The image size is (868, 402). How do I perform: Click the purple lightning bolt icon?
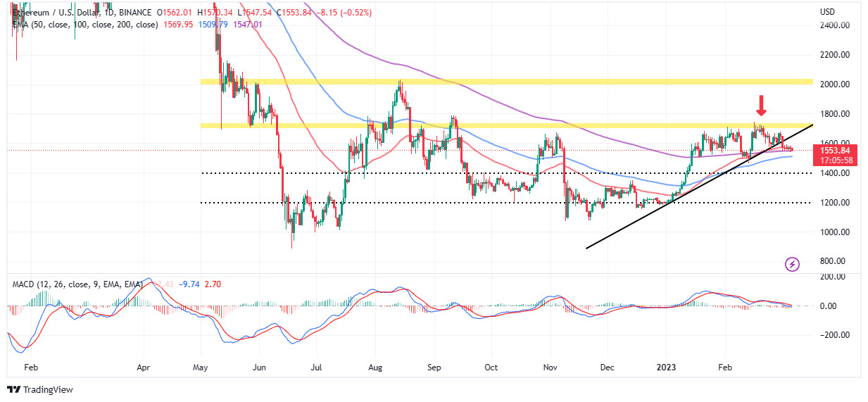[793, 265]
